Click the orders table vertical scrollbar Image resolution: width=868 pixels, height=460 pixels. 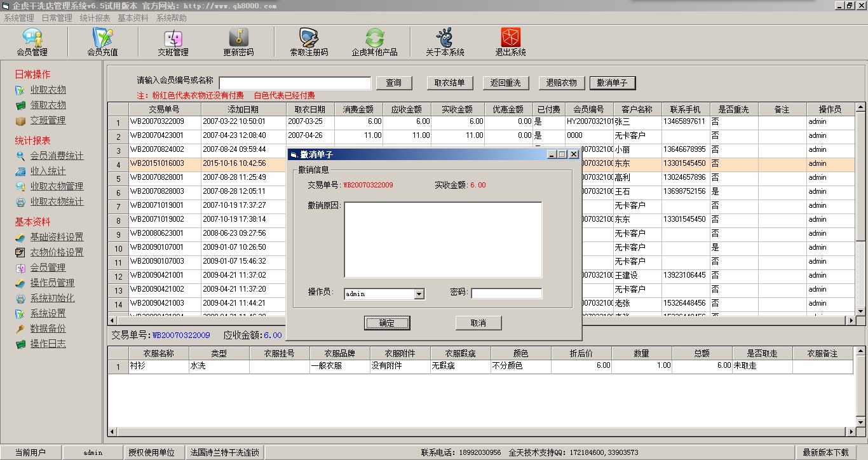(860, 208)
